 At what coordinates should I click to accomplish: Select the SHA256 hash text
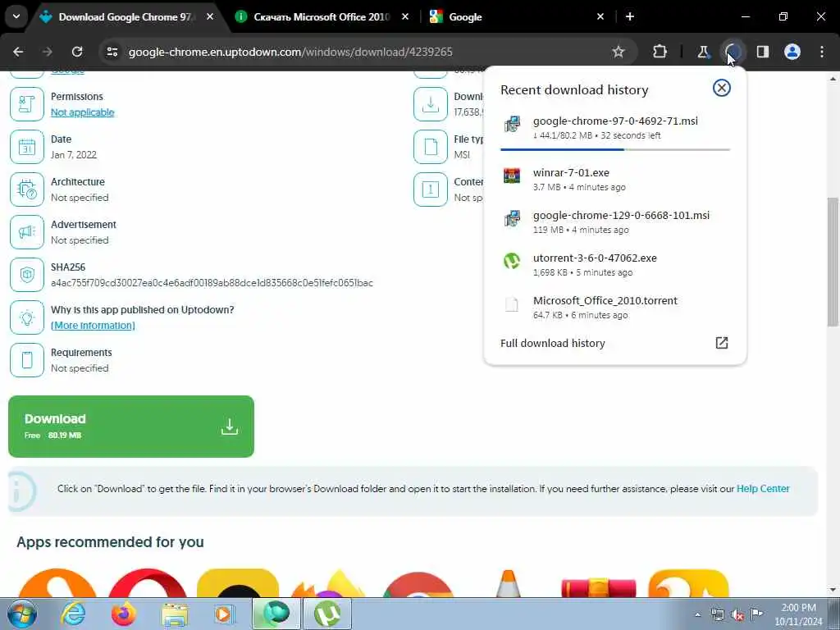[212, 283]
